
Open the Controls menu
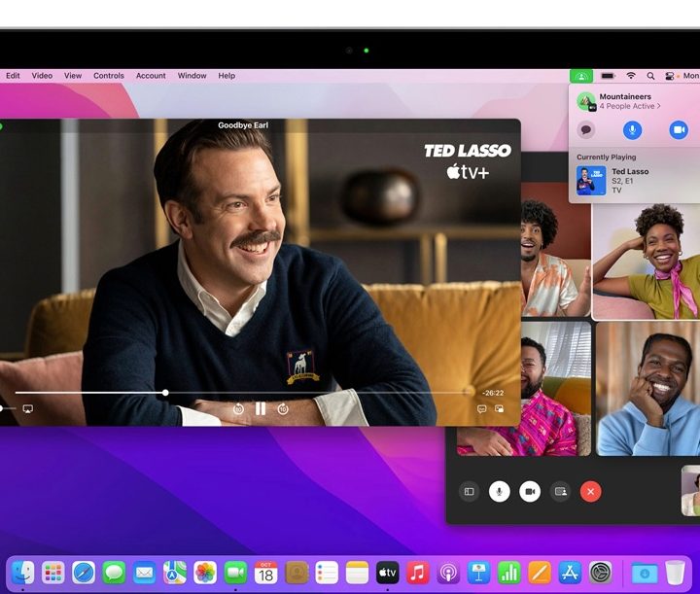coord(109,76)
